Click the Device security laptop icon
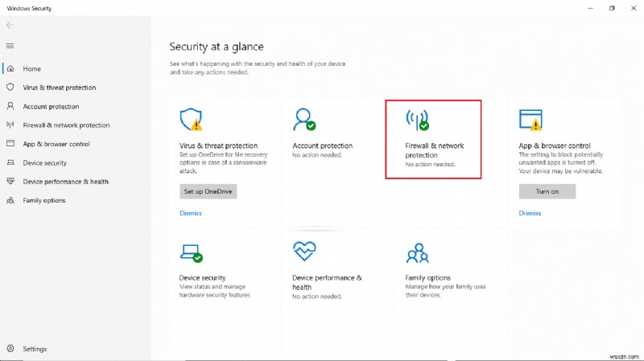Image resolution: width=644 pixels, height=361 pixels. point(190,252)
